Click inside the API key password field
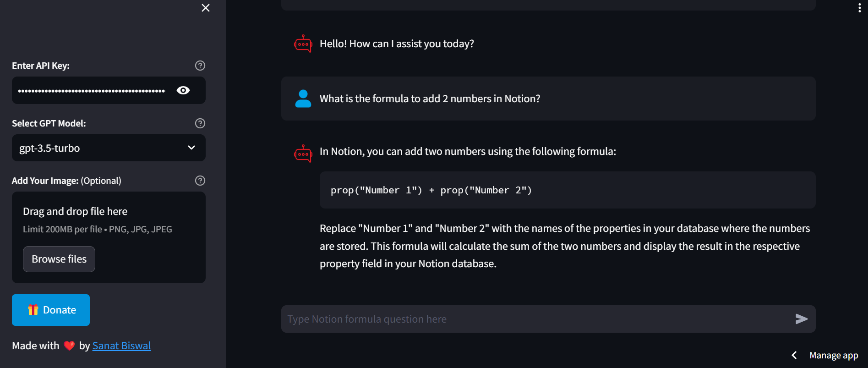The height and width of the screenshot is (368, 868). coord(92,90)
